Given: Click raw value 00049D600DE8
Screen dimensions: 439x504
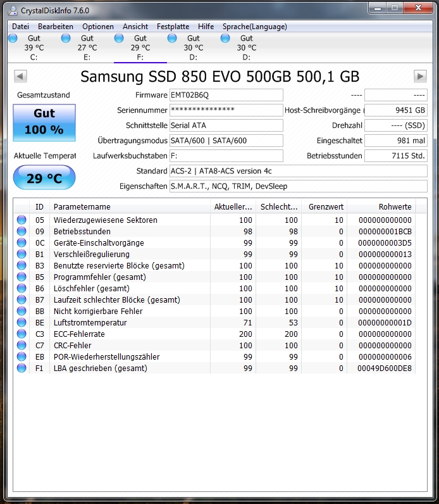Looking at the screenshot, I should (385, 369).
